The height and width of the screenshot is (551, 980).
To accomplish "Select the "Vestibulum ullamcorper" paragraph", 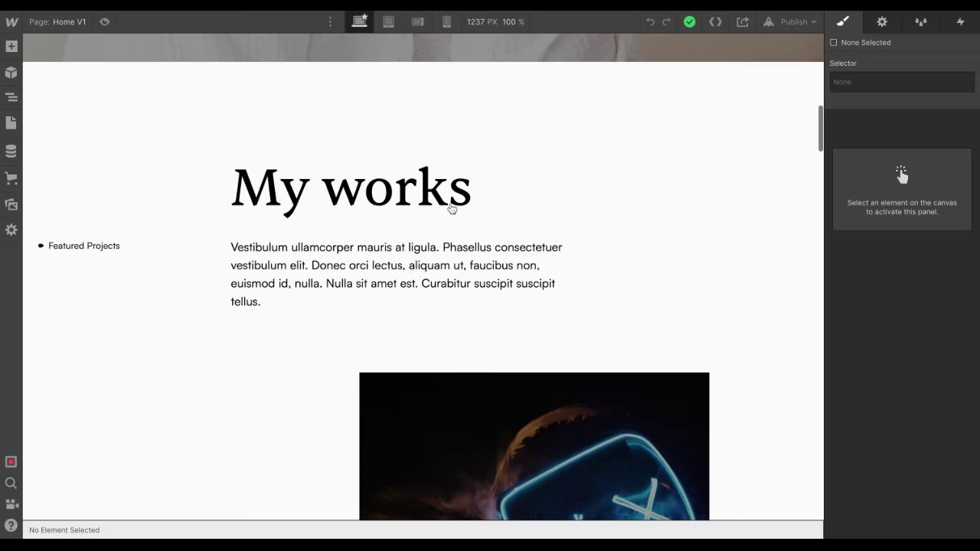I will point(397,274).
